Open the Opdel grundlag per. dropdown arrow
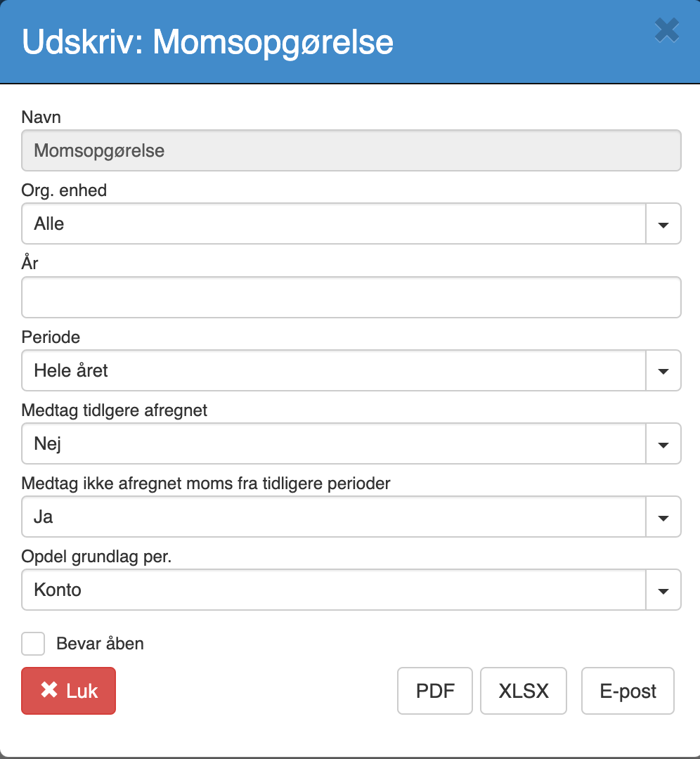The height and width of the screenshot is (759, 700). click(663, 590)
